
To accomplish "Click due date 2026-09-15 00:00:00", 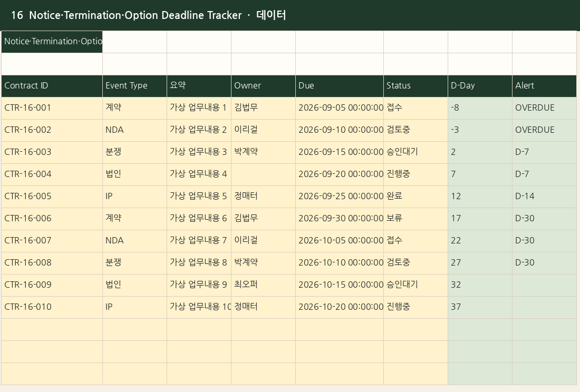I will [340, 153].
